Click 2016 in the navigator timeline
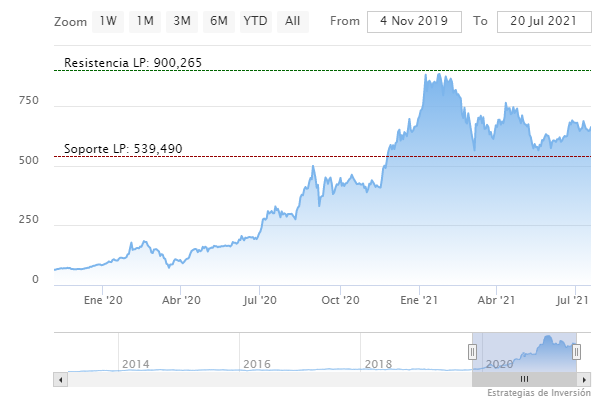 [257, 364]
